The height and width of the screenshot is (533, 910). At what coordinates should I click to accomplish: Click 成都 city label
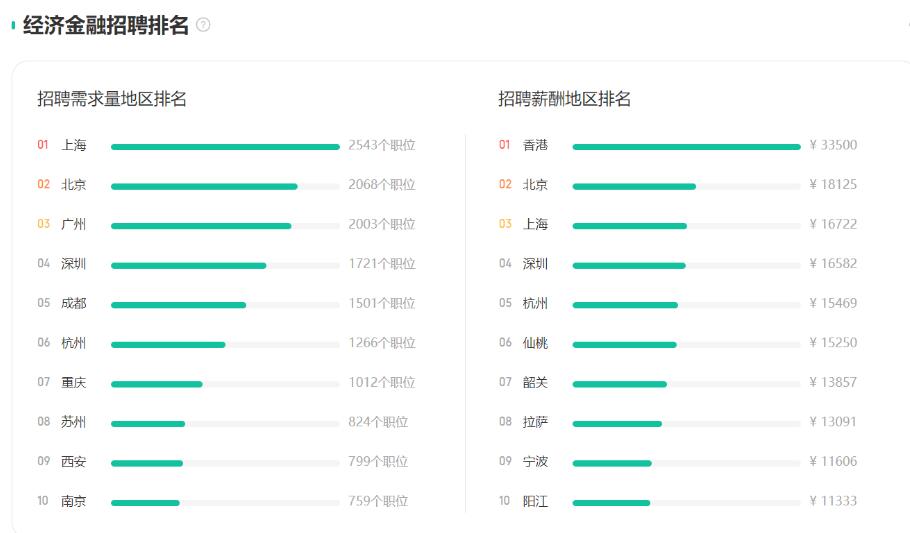[74, 303]
